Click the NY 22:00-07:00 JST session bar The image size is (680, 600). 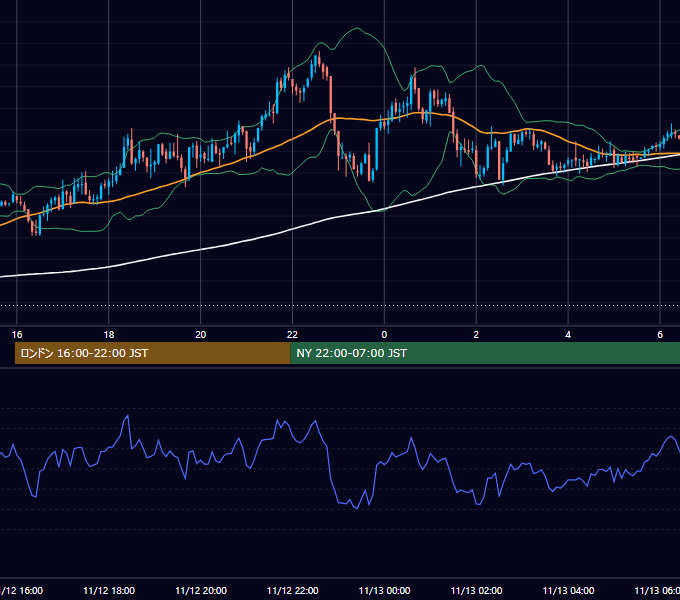(485, 353)
